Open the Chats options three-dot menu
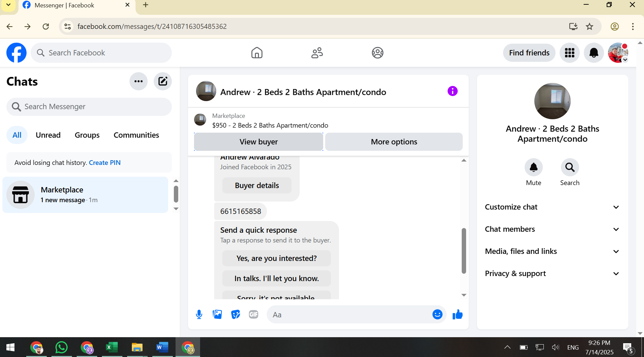 (x=139, y=81)
